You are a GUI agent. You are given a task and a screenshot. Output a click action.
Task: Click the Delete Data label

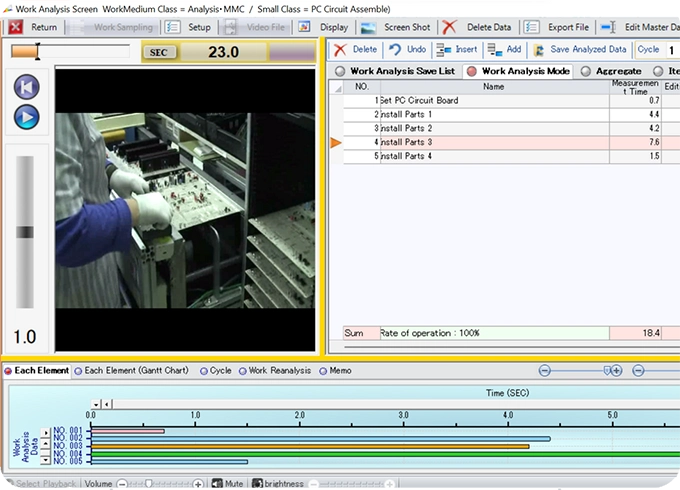point(489,27)
